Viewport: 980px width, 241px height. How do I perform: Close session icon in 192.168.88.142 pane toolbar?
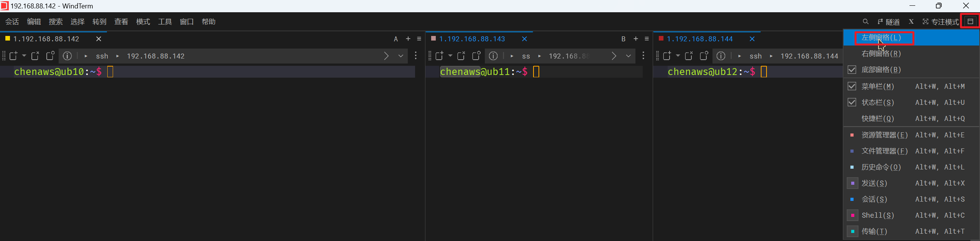pos(35,56)
